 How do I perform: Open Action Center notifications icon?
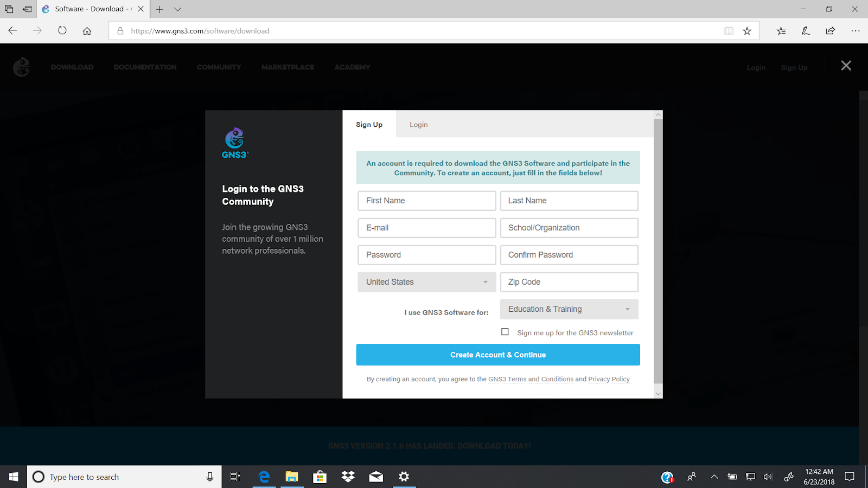[x=850, y=477]
